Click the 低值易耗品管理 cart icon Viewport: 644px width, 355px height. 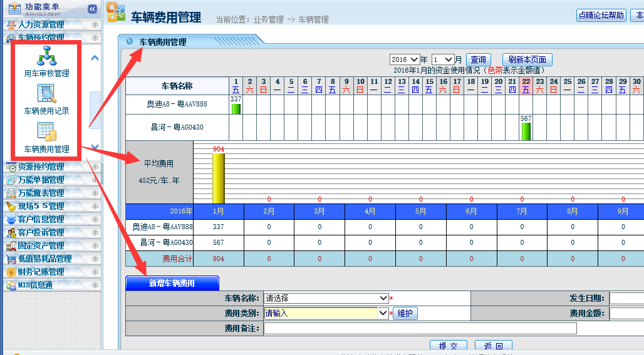(11, 259)
